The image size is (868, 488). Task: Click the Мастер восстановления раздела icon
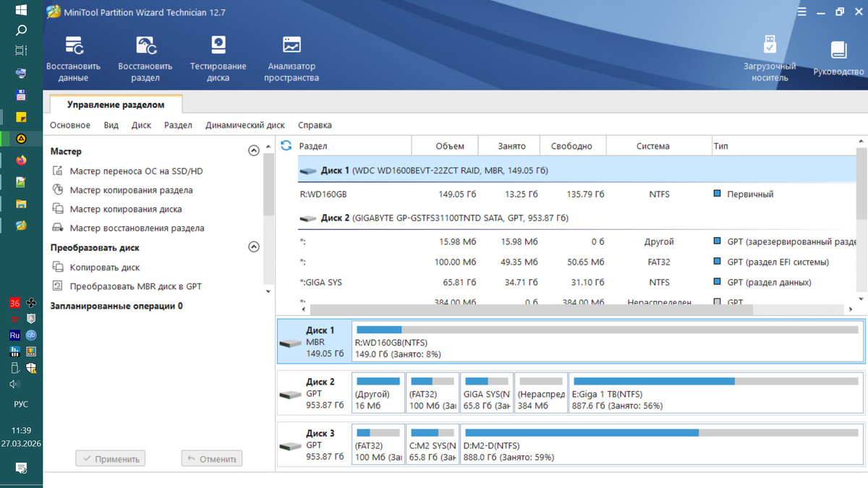tap(57, 228)
